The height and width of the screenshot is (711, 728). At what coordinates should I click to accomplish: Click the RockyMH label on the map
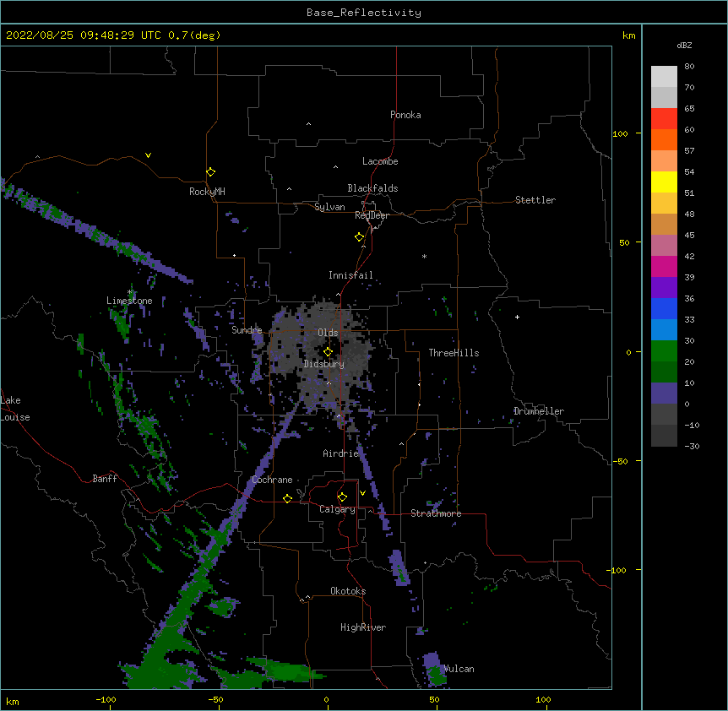[x=207, y=192]
